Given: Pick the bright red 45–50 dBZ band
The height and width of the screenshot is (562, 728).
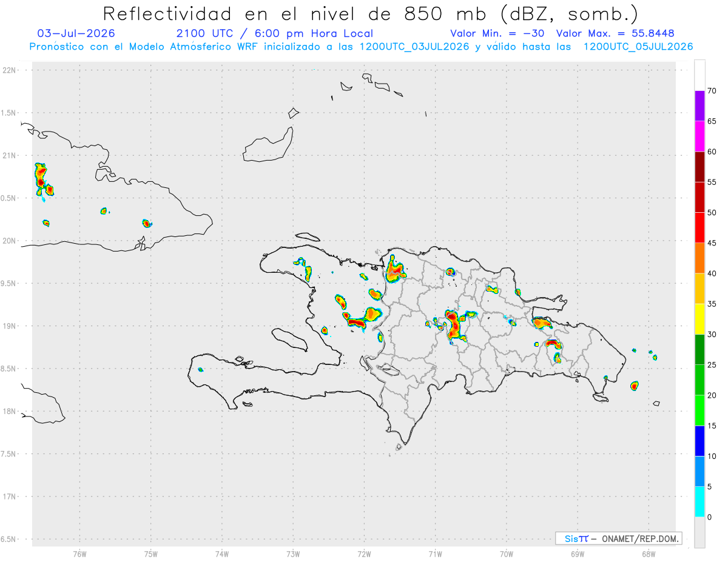Looking at the screenshot, I should click(x=699, y=227).
